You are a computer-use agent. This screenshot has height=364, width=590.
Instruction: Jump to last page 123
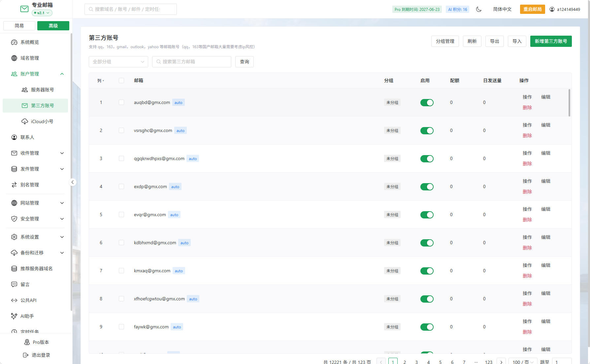coord(489,362)
